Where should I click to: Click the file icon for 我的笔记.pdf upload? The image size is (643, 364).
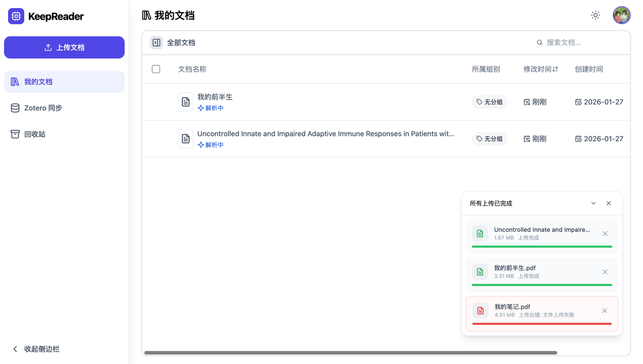pyautogui.click(x=480, y=310)
